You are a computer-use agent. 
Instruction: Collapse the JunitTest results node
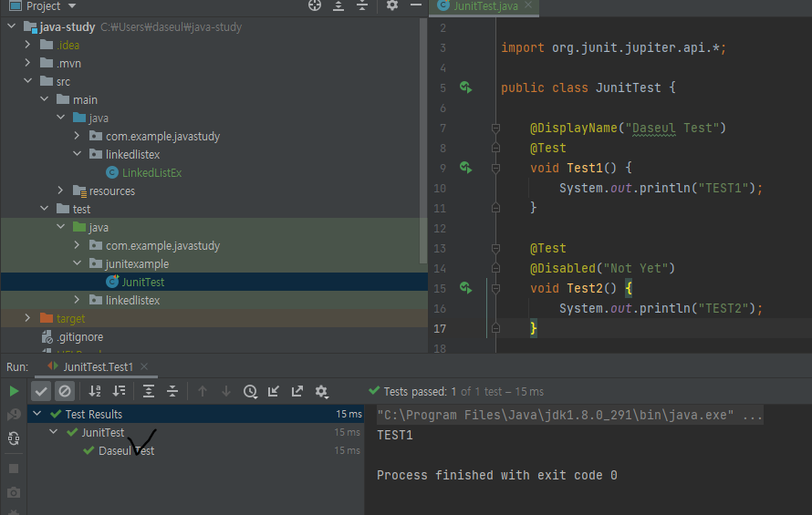[x=53, y=432]
